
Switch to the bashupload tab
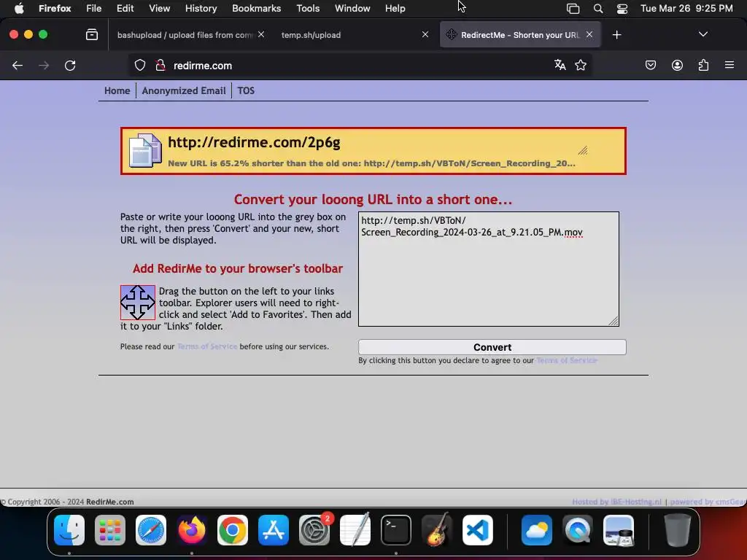point(185,35)
